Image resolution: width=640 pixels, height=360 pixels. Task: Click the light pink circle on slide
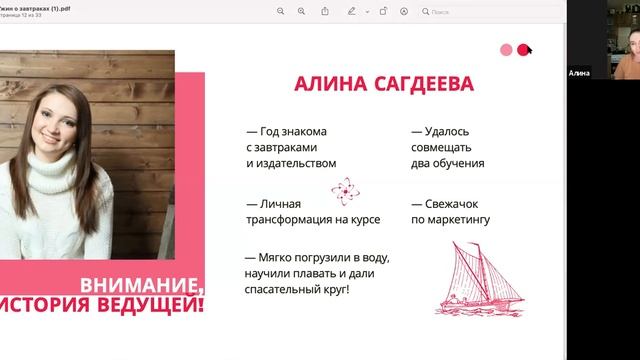pos(506,50)
